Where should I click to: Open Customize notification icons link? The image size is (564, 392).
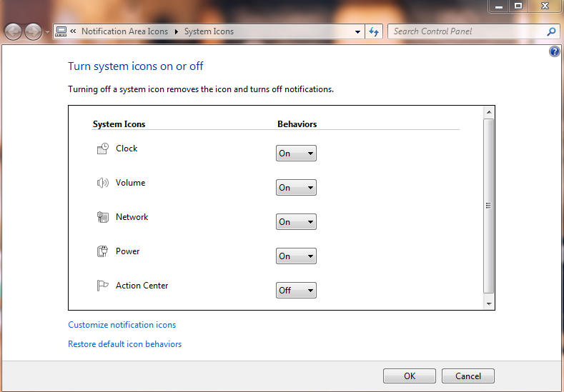122,325
